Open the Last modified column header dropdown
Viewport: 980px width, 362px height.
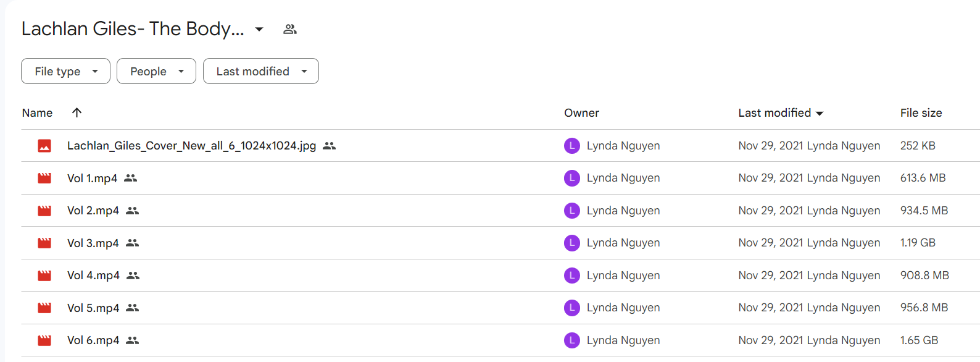pyautogui.click(x=781, y=113)
